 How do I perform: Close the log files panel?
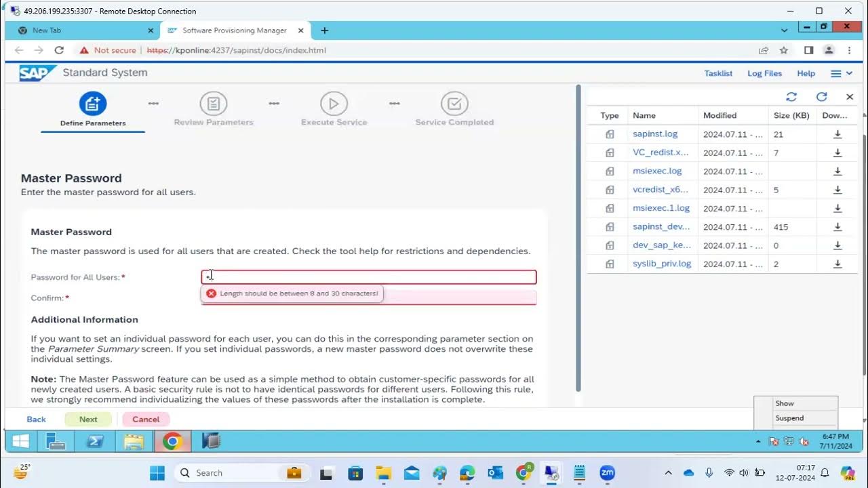point(850,97)
